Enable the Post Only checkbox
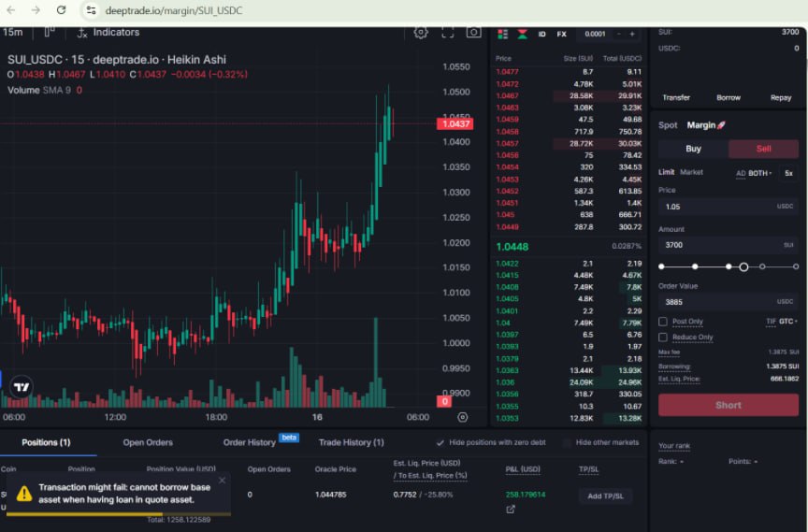The height and width of the screenshot is (532, 808). [x=663, y=322]
